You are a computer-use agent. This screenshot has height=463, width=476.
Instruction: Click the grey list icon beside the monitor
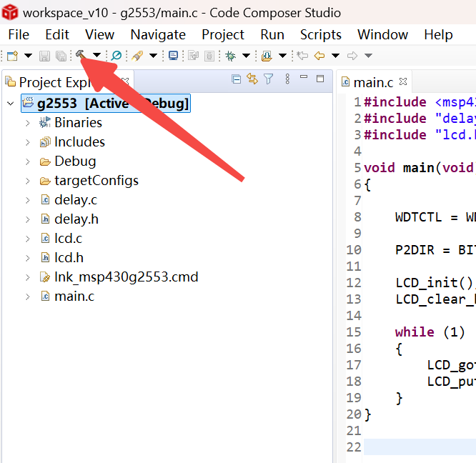[209, 56]
